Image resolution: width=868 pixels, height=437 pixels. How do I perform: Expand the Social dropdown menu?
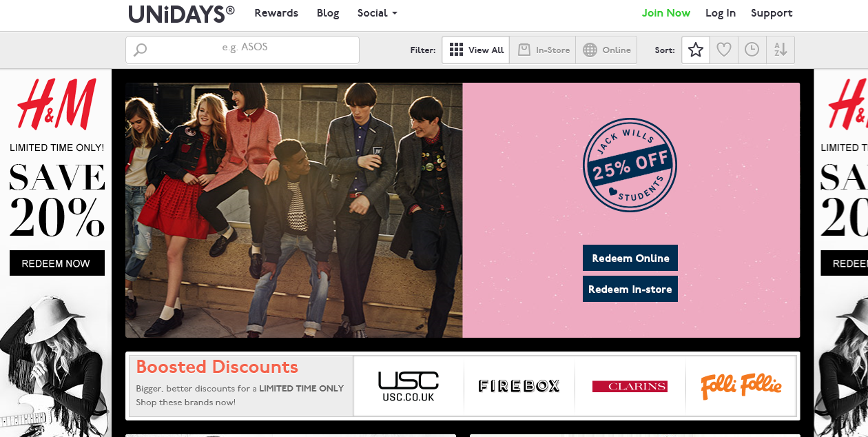(x=377, y=13)
